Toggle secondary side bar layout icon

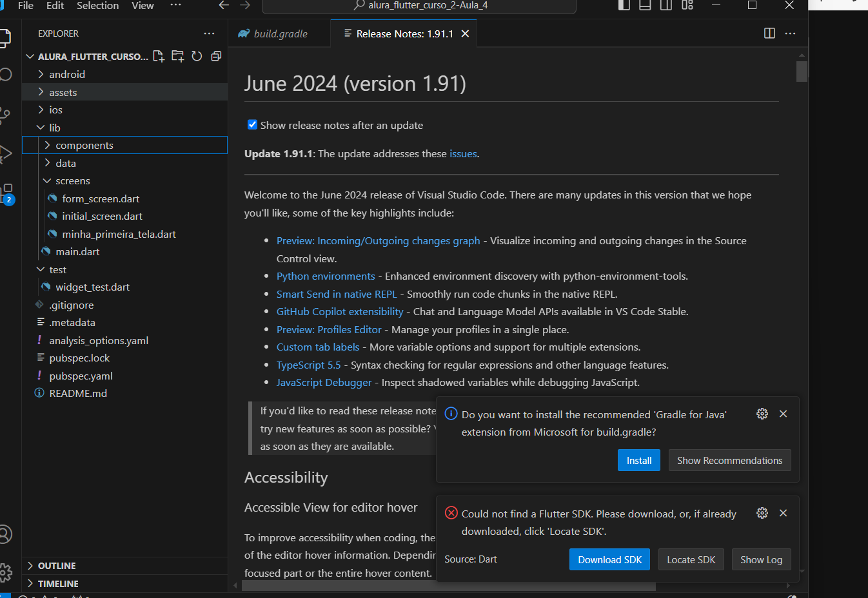pos(666,5)
